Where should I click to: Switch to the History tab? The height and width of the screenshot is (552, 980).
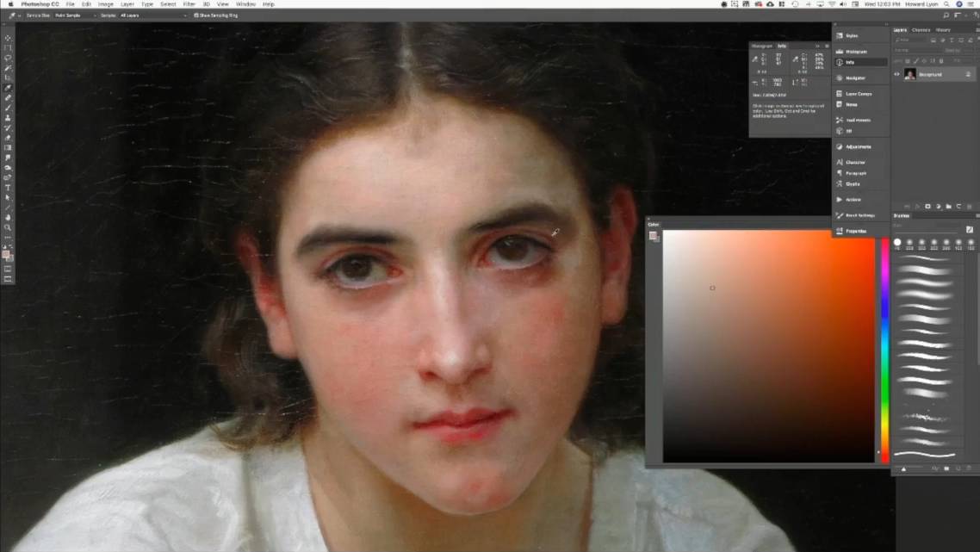coord(943,30)
